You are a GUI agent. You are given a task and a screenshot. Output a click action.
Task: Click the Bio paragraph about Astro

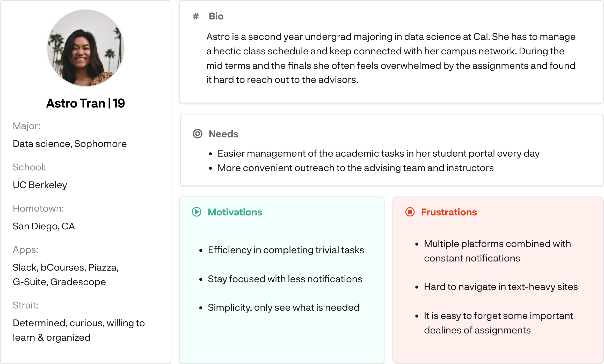point(391,58)
